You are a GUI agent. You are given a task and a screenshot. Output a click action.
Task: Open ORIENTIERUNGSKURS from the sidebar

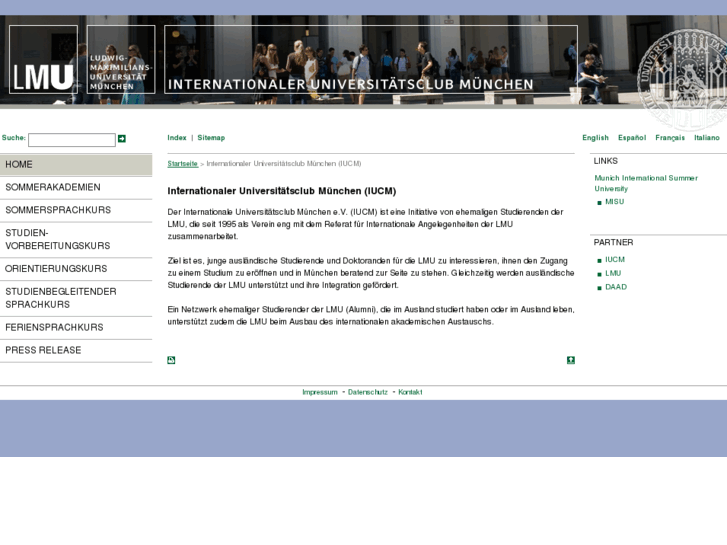pos(76,269)
